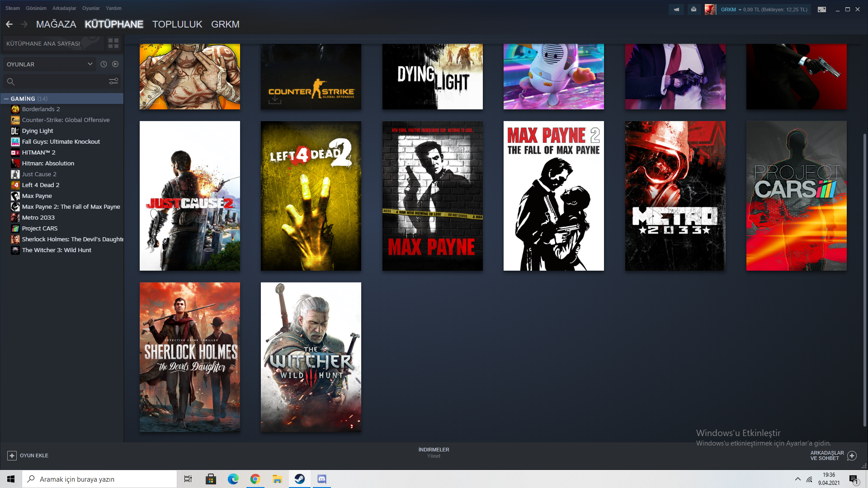
Task: Go forward with the right arrow
Action: pyautogui.click(x=24, y=24)
